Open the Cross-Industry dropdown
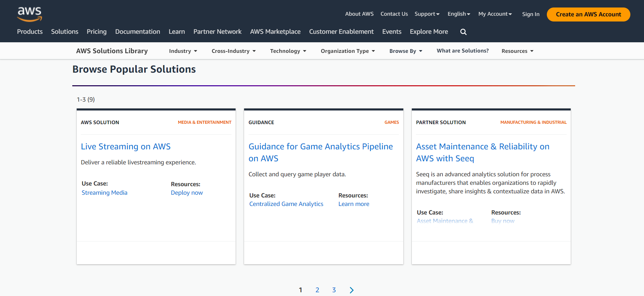This screenshot has height=296, width=644. [234, 51]
